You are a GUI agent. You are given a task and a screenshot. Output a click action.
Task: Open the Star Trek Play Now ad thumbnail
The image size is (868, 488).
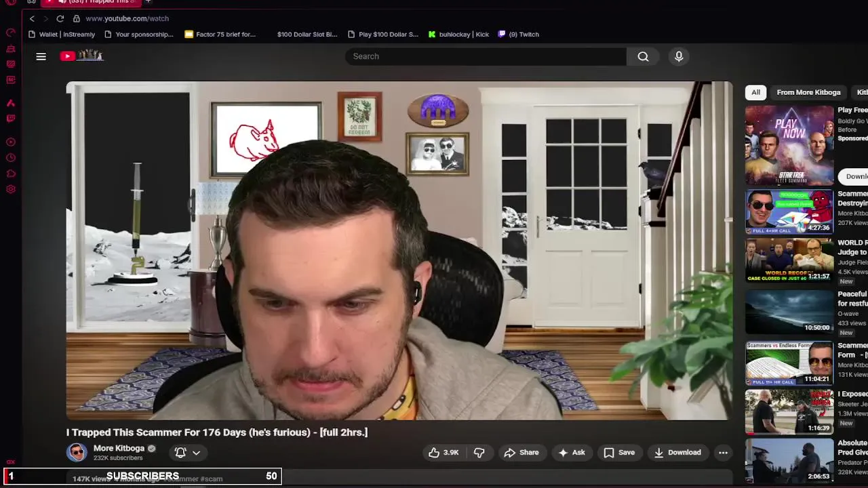click(x=789, y=145)
